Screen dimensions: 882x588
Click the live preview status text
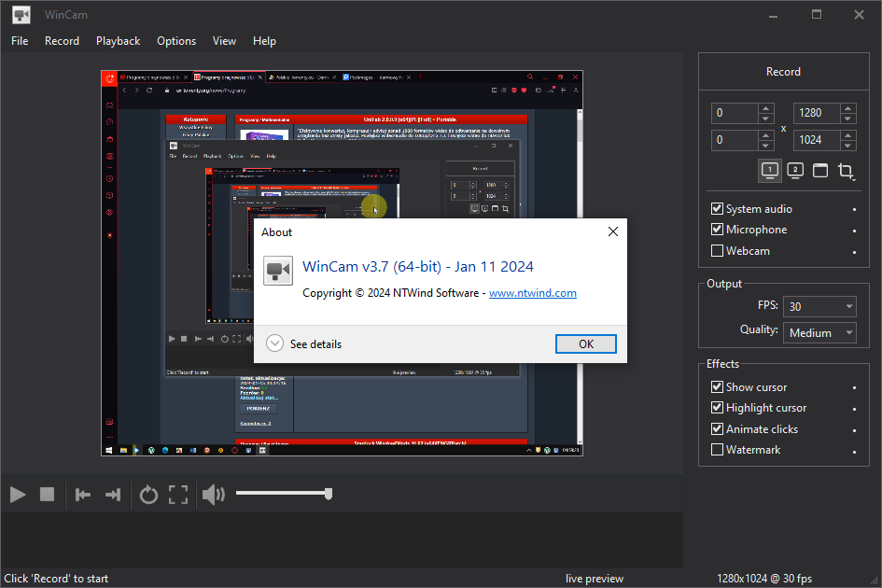595,579
